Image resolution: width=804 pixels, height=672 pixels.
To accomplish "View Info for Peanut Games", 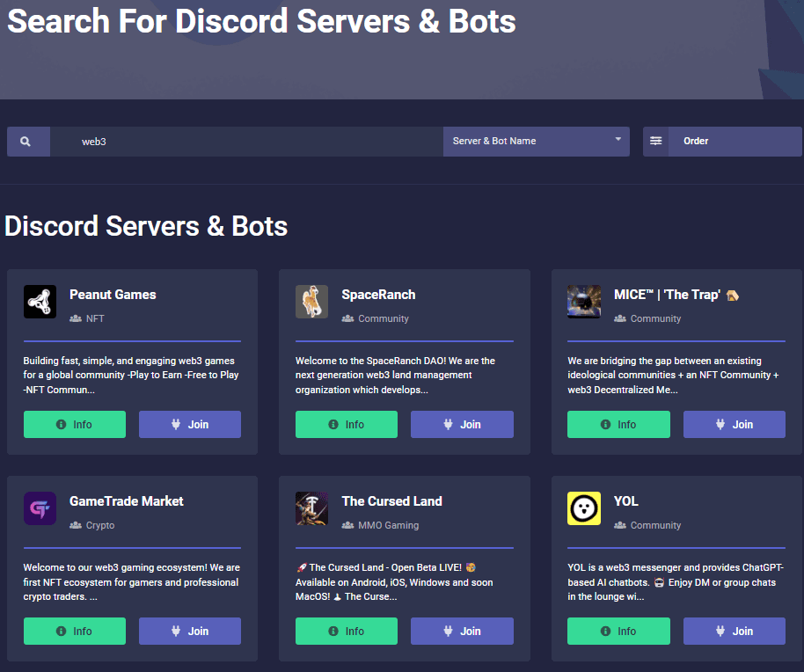I will coord(75,425).
